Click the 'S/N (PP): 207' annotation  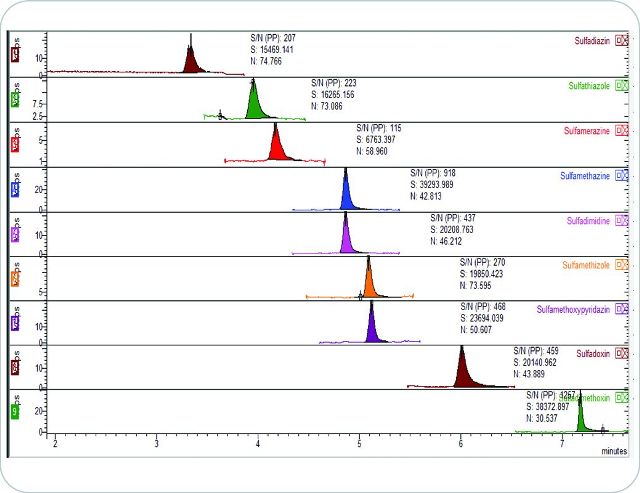click(273, 38)
